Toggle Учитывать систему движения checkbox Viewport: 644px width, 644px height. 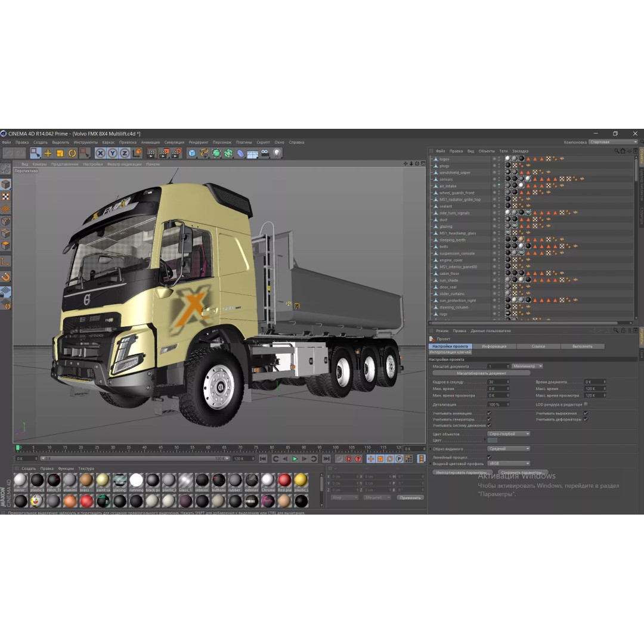pyautogui.click(x=489, y=426)
